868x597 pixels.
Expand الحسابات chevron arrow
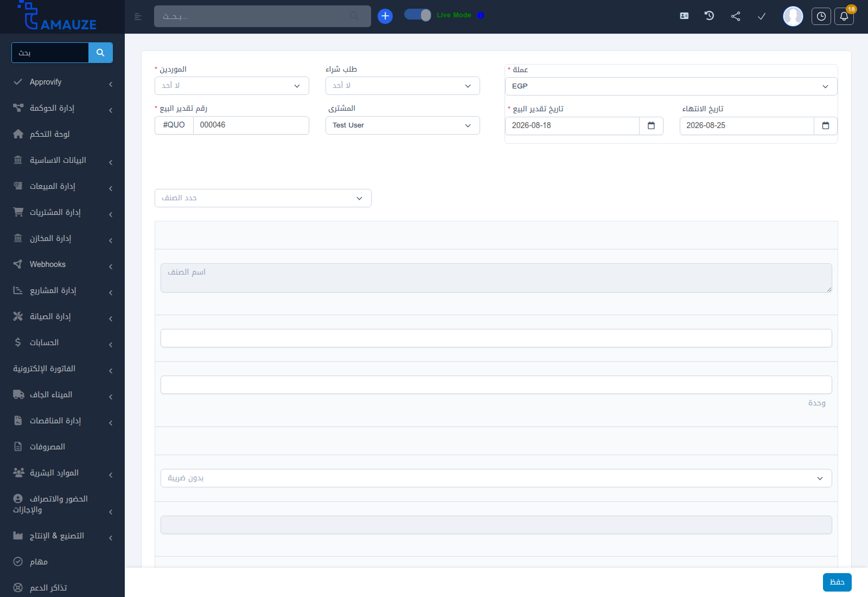[x=111, y=345]
